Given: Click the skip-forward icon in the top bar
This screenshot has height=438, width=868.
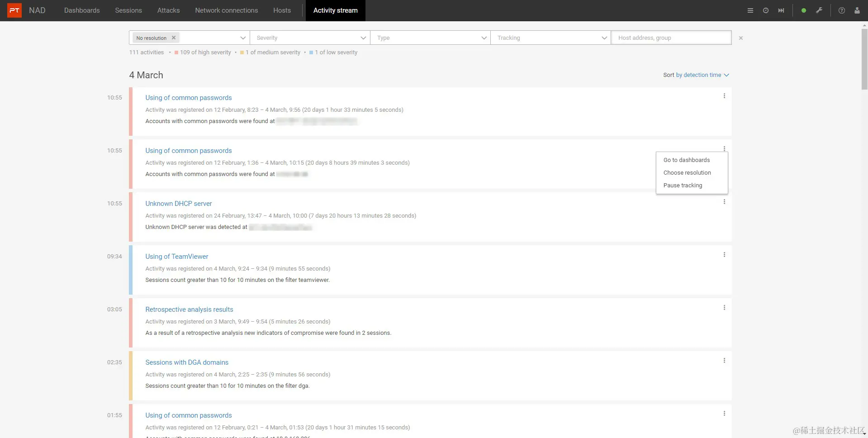Looking at the screenshot, I should [x=781, y=10].
